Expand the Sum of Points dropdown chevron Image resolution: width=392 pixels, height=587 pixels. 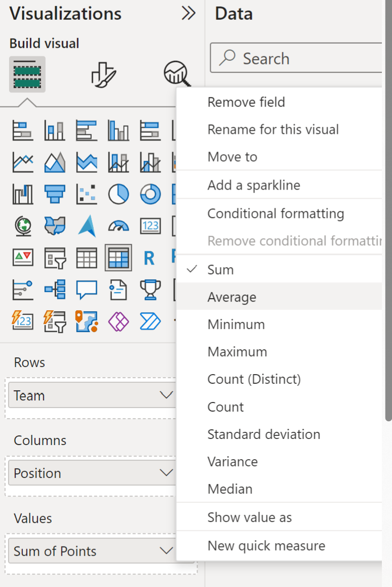click(x=166, y=551)
